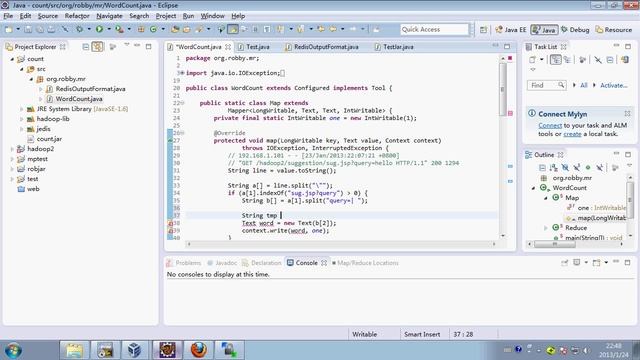Click Collapse All icon in Outline view
Screen dimensions: 640x360
[542, 167]
